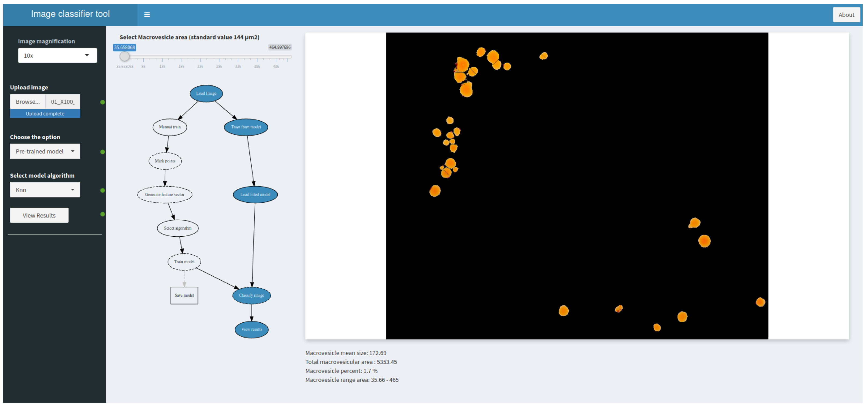Image resolution: width=868 pixels, height=408 pixels.
Task: Click green status dot beside View Results
Action: point(103,214)
